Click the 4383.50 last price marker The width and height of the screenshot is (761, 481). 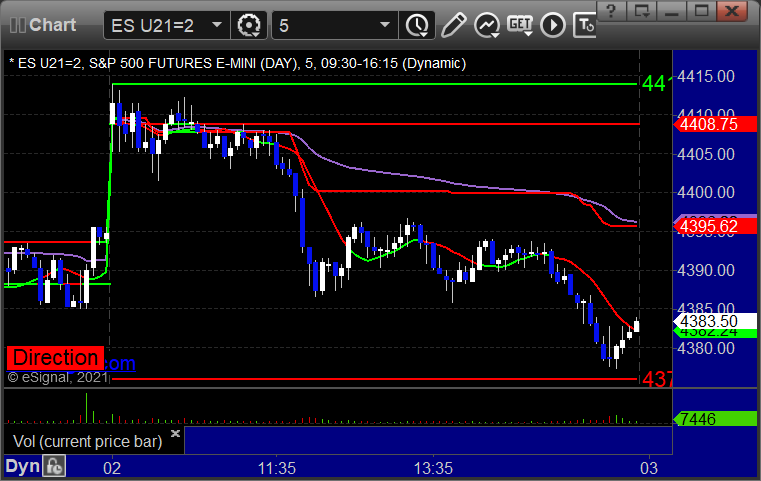coord(714,321)
